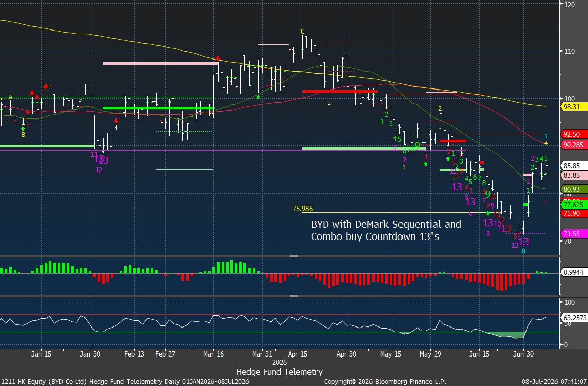Click the Hedge Fund Telemetry chart title
The height and width of the screenshot is (386, 588).
coord(280,372)
